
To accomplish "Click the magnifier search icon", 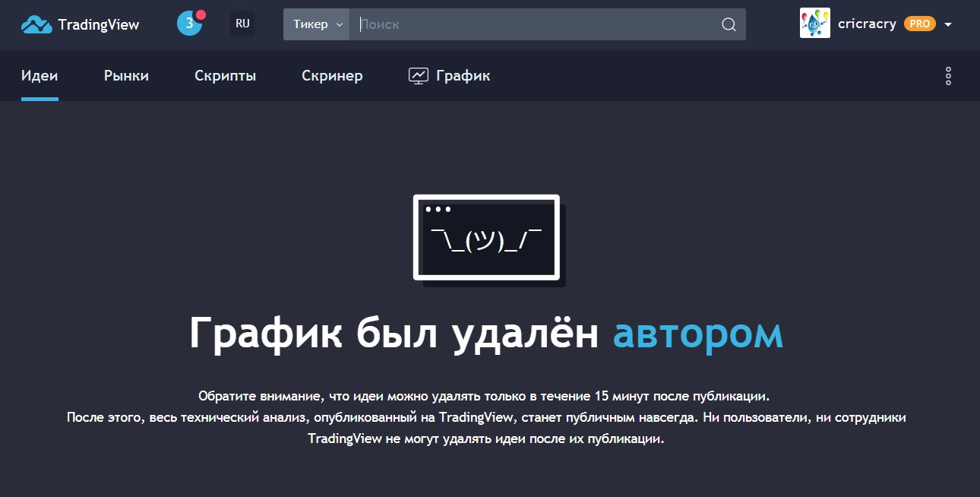I will (729, 24).
